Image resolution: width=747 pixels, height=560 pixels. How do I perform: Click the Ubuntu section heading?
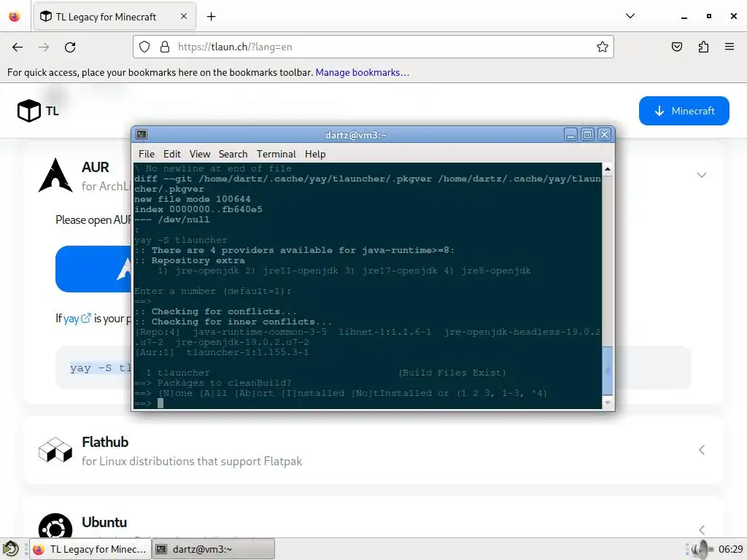104,522
